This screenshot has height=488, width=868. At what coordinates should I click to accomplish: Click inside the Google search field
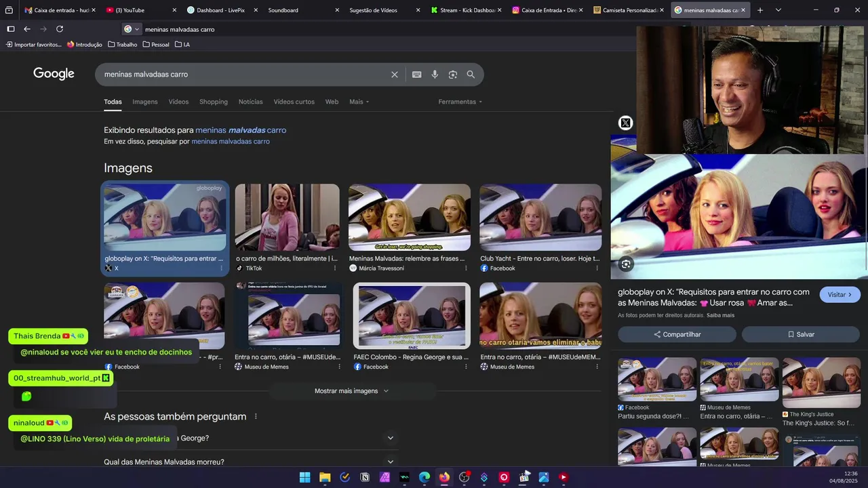coord(244,75)
